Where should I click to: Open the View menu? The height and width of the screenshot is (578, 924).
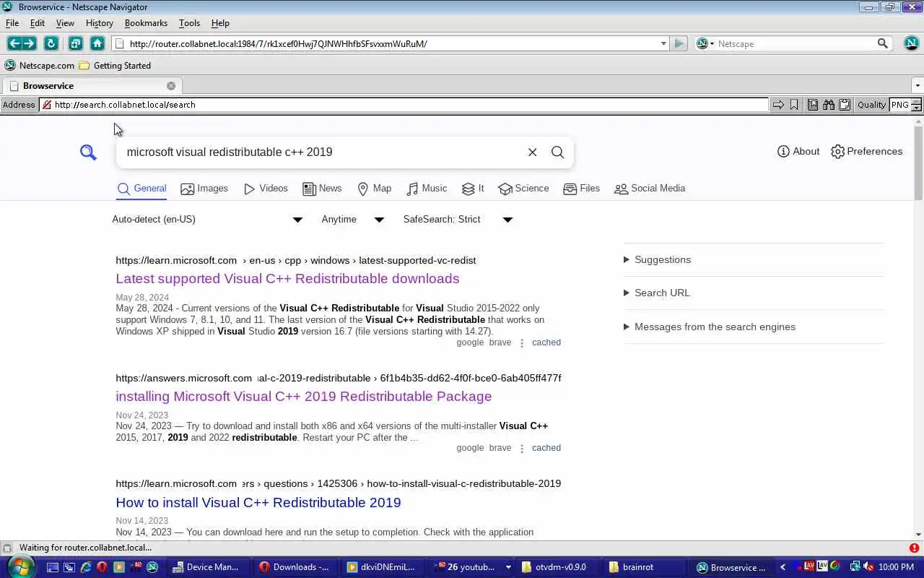(65, 23)
